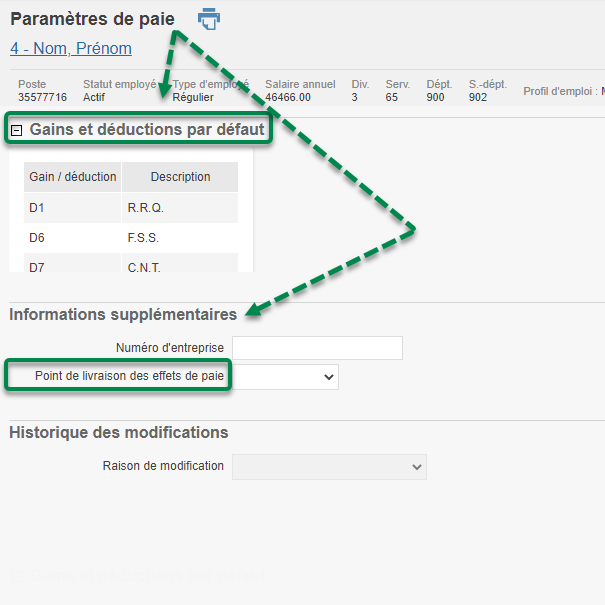The height and width of the screenshot is (605, 605).
Task: Select the D1 deduction row code
Action: [x=37, y=208]
